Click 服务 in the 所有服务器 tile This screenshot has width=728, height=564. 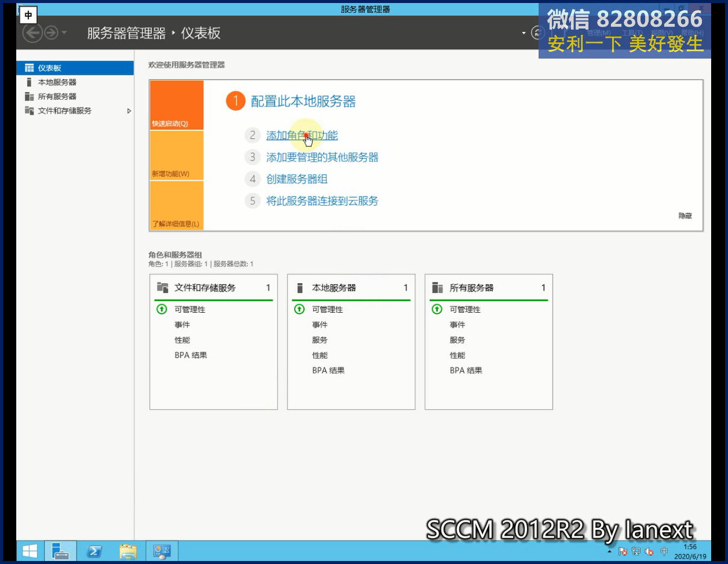[458, 340]
